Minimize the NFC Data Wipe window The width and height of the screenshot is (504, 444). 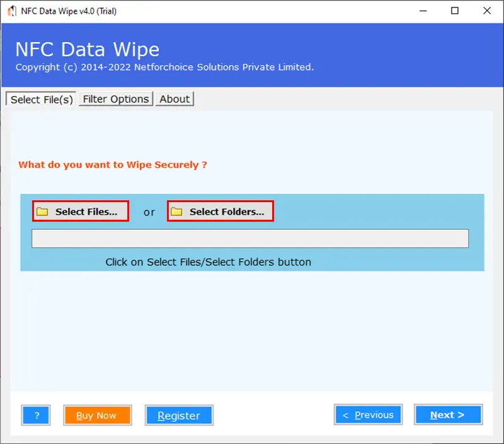423,11
